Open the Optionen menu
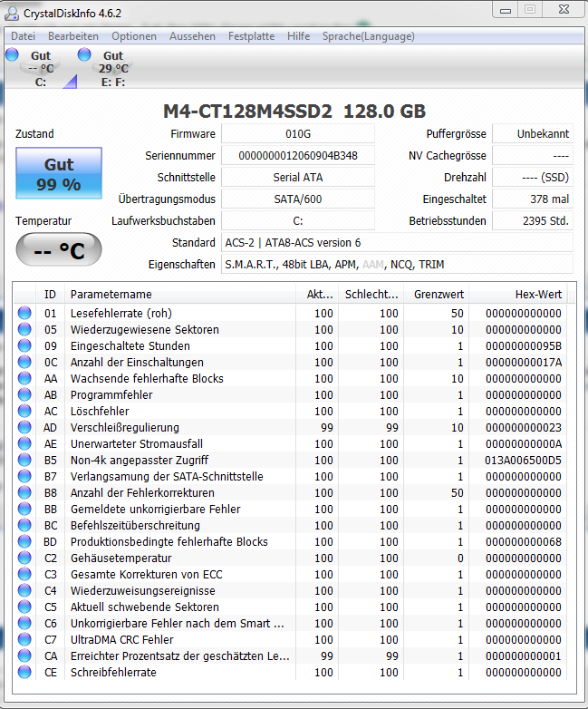The height and width of the screenshot is (709, 588). pos(134,36)
